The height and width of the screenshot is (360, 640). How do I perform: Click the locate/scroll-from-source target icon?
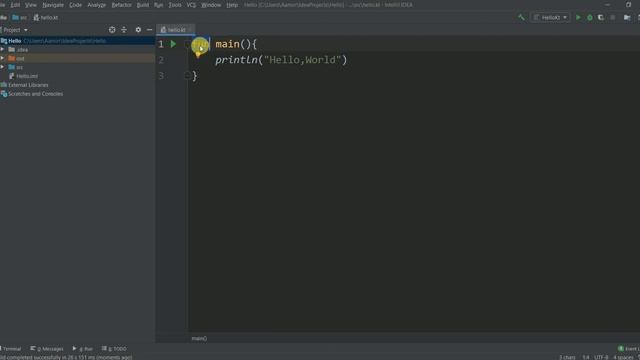[112, 30]
